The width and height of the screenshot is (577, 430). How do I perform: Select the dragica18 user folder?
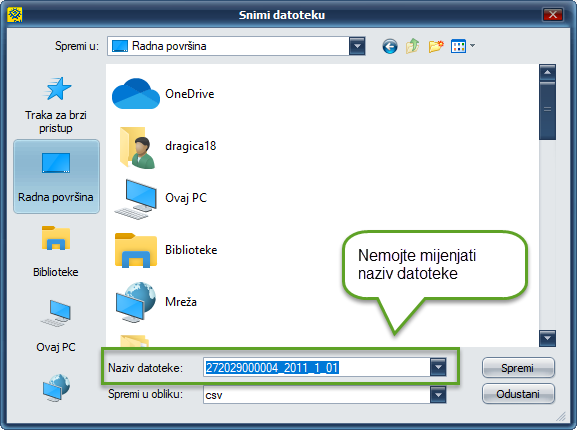pyautogui.click(x=165, y=146)
